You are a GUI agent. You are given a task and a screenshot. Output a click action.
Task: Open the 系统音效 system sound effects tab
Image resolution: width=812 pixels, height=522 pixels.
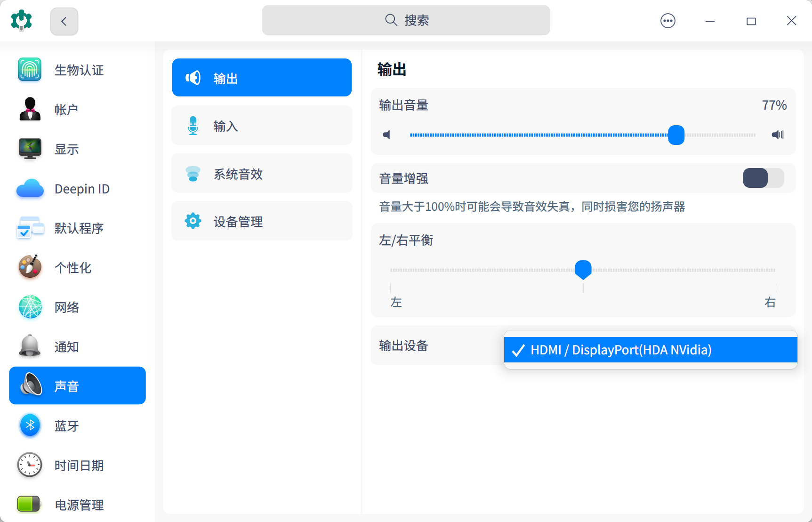click(262, 174)
